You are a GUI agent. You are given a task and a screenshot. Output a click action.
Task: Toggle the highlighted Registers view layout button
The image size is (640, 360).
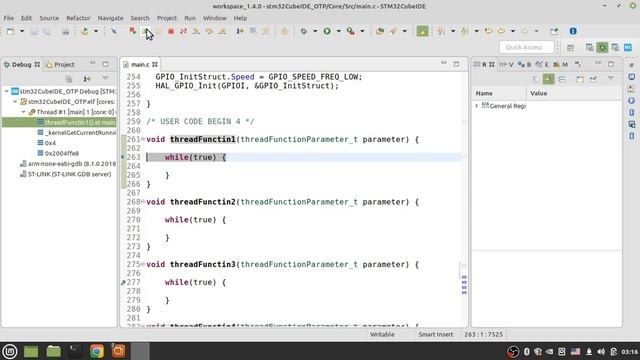[548, 79]
